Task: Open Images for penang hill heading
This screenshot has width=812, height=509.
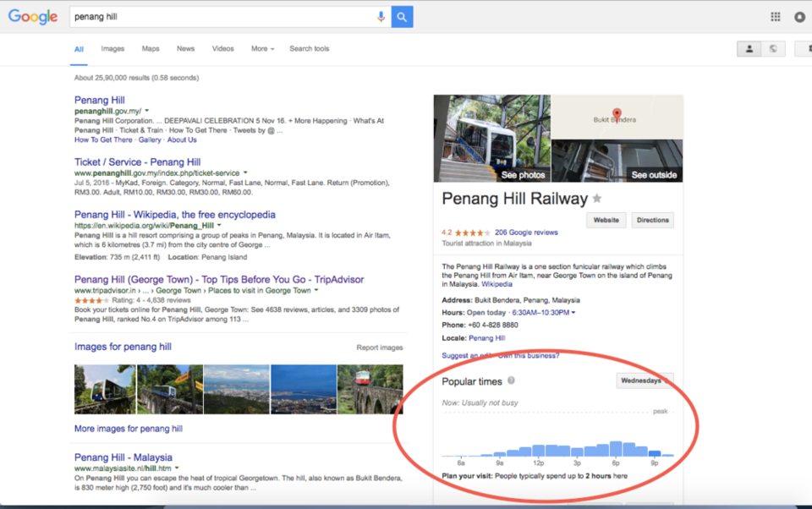Action: (123, 347)
